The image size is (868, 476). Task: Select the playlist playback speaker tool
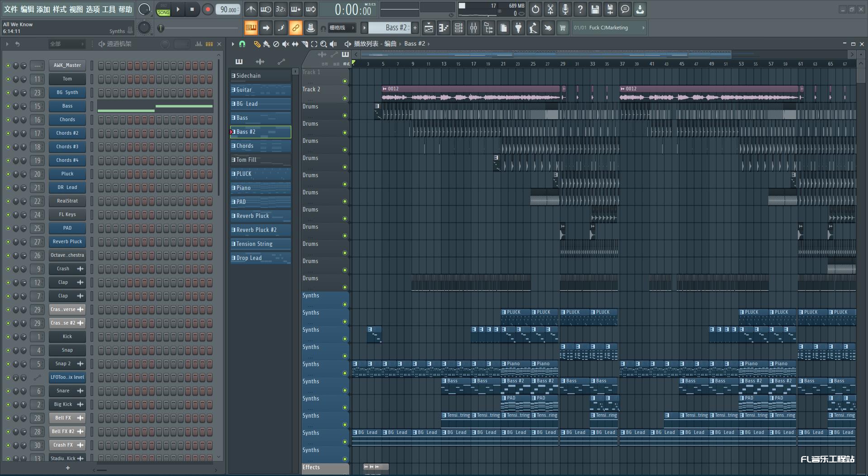point(333,44)
